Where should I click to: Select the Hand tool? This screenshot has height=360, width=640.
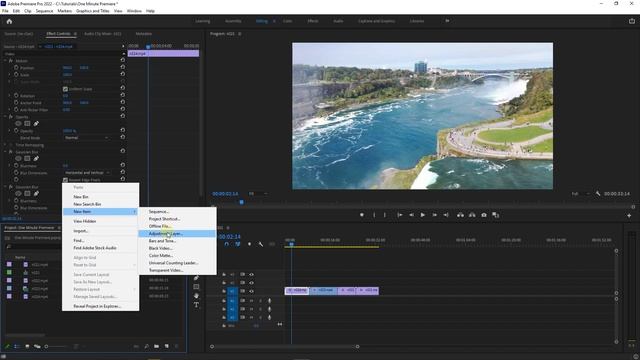(x=196, y=296)
